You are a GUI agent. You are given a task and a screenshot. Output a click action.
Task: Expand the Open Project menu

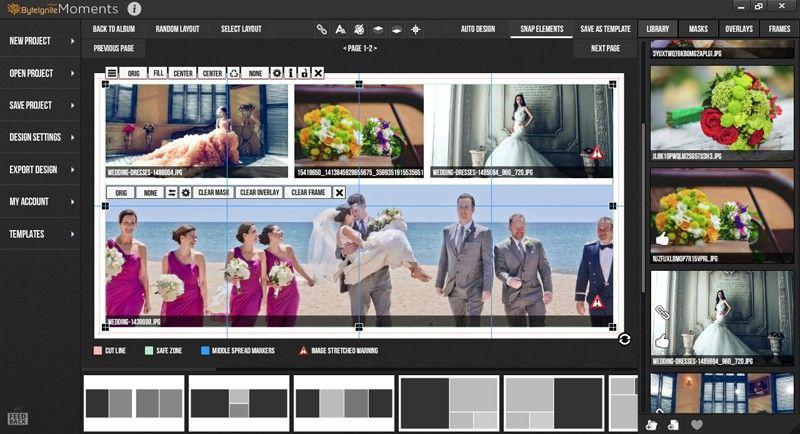[40, 73]
